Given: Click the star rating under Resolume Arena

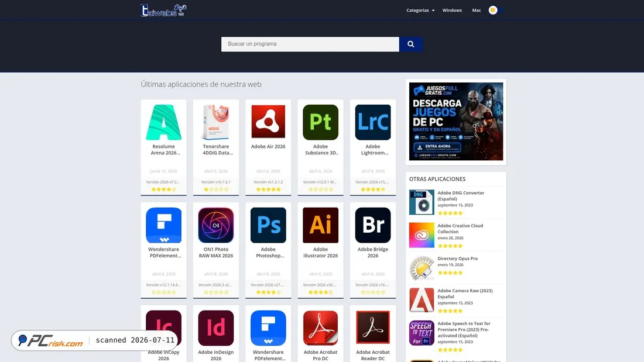Looking at the screenshot, I should click(163, 189).
